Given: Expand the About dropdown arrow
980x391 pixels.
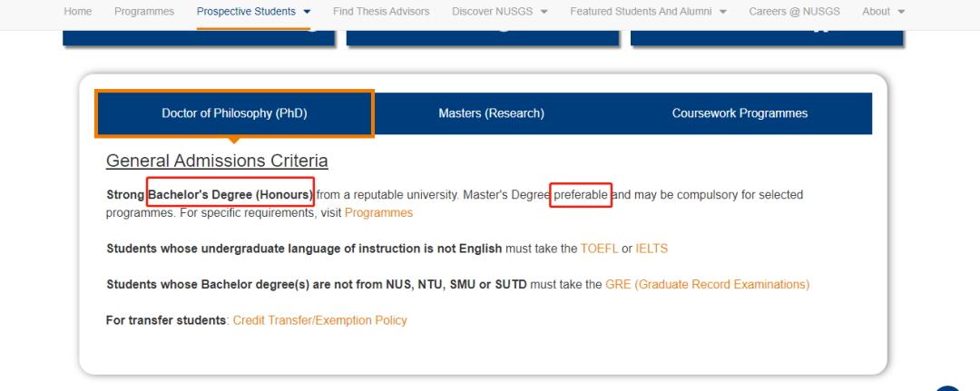Looking at the screenshot, I should point(900,12).
